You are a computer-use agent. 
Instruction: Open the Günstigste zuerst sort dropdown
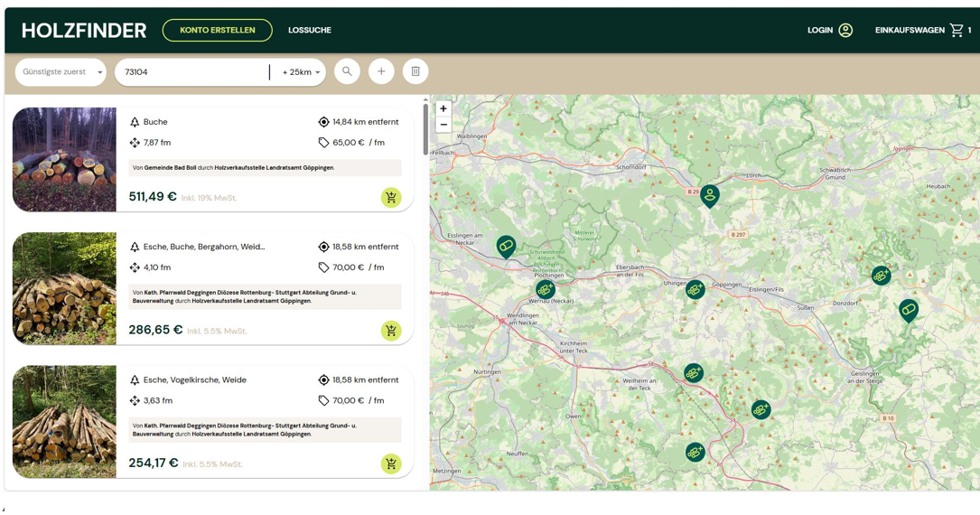(x=61, y=72)
